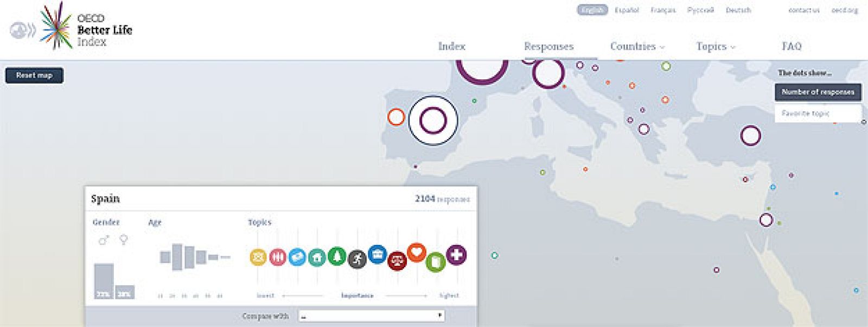Click the pink Community topic icon
Image resolution: width=868 pixels, height=327 pixels.
[277, 257]
